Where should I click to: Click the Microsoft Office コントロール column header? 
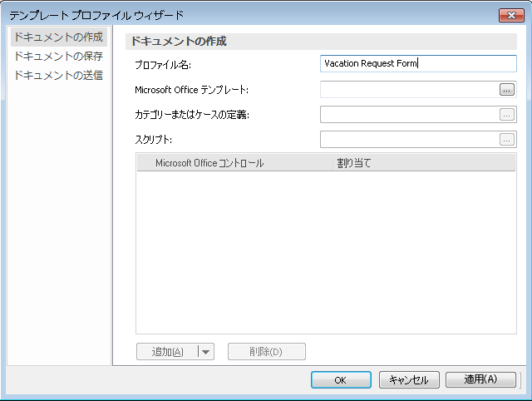[234, 163]
